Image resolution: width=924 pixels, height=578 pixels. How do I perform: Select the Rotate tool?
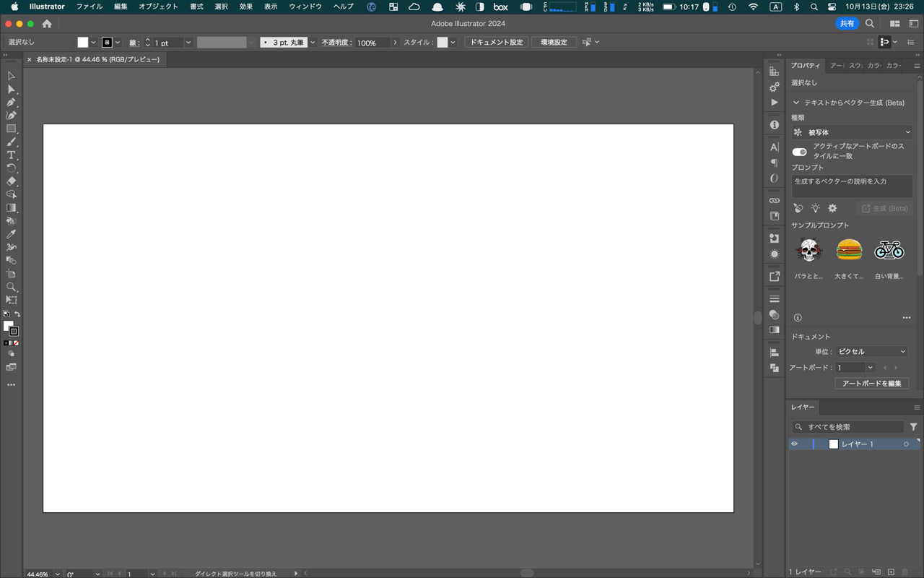tap(11, 168)
